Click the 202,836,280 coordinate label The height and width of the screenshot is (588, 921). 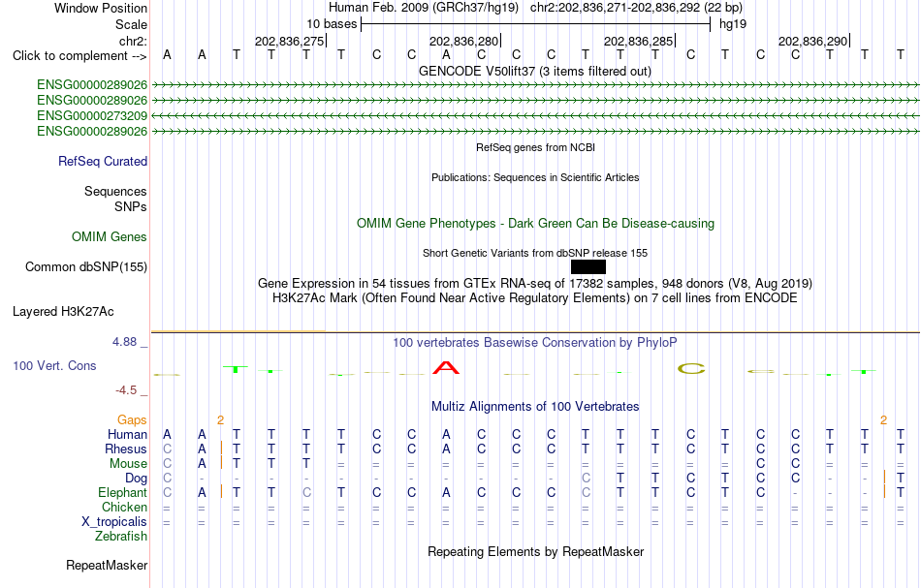click(x=463, y=41)
